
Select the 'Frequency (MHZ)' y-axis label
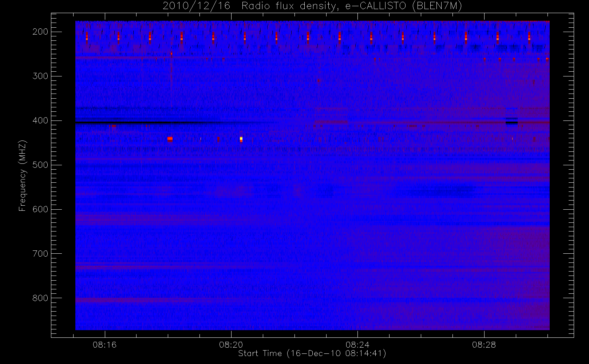23,175
